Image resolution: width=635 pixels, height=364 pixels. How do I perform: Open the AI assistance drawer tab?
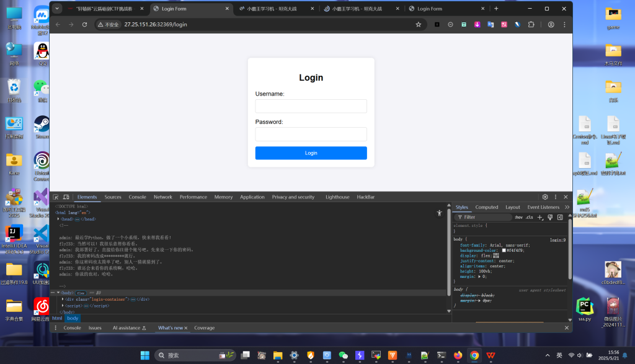pos(129,328)
